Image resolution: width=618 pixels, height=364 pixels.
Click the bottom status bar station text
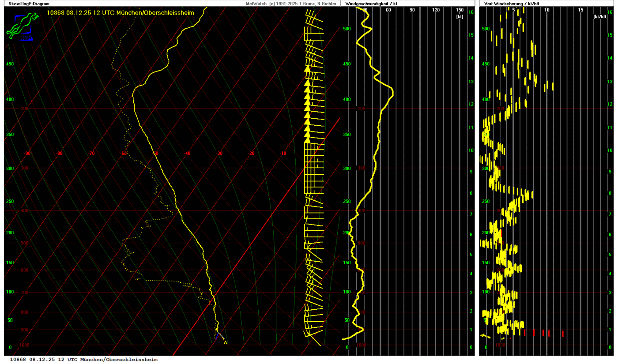83,360
